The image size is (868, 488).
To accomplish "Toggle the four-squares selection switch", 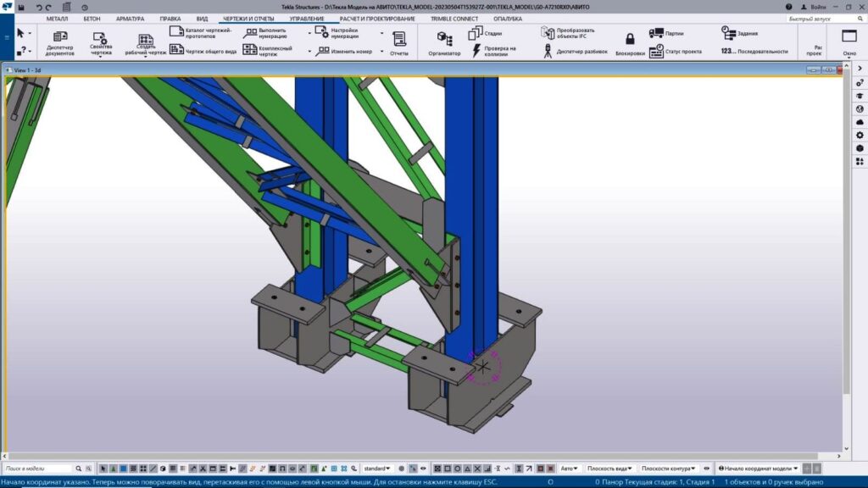I will coord(143,469).
